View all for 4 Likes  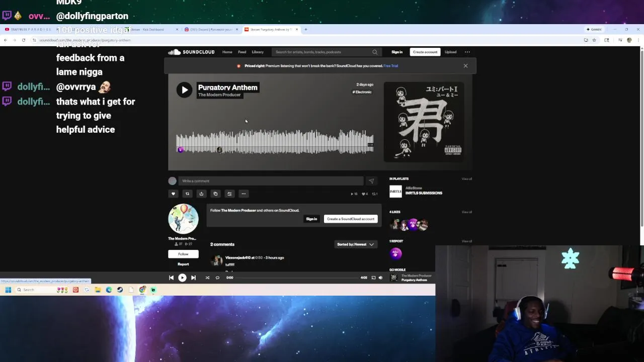pyautogui.click(x=467, y=212)
